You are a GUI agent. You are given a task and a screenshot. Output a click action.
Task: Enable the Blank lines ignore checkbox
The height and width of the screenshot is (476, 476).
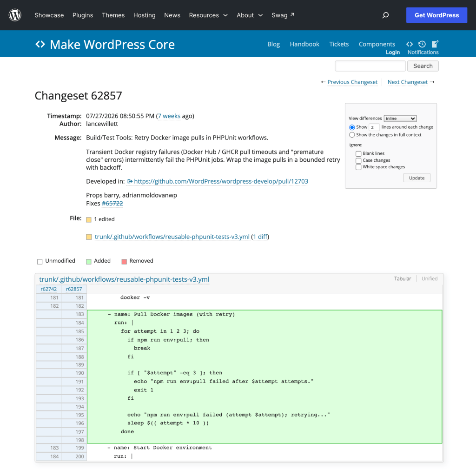click(x=358, y=153)
